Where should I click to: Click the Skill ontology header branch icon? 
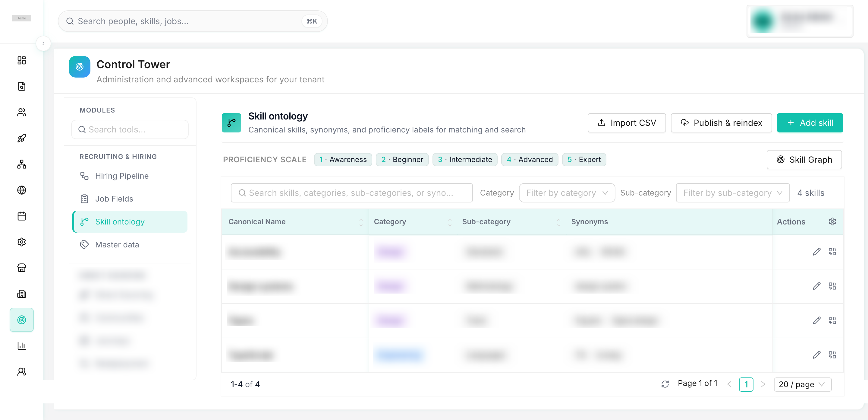point(231,123)
